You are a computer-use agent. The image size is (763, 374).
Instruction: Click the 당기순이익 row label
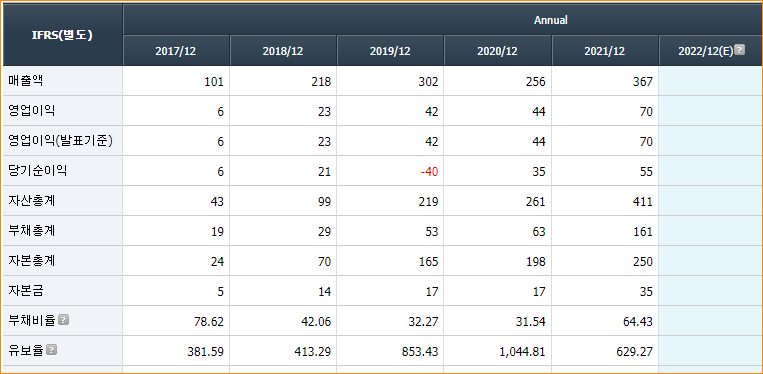coord(37,171)
